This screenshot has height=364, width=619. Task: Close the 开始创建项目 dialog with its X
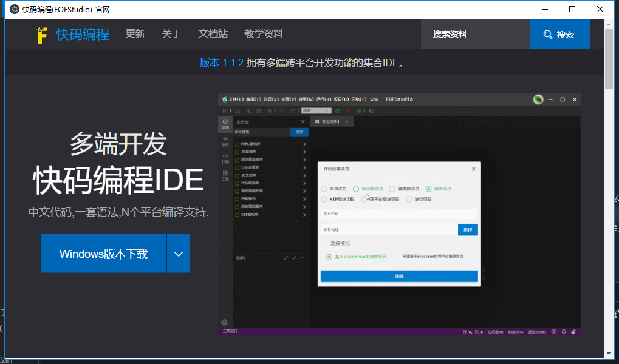point(473,169)
